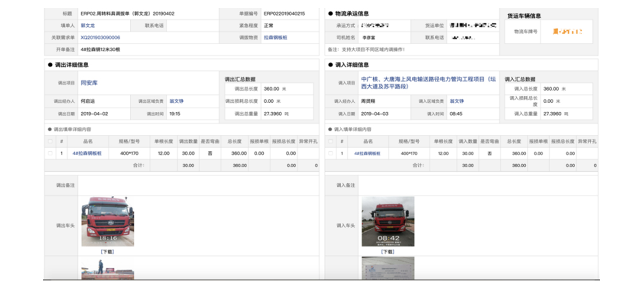This screenshot has height=291, width=644.
Task: Open the 郭文龙 filler link
Action: tap(88, 25)
